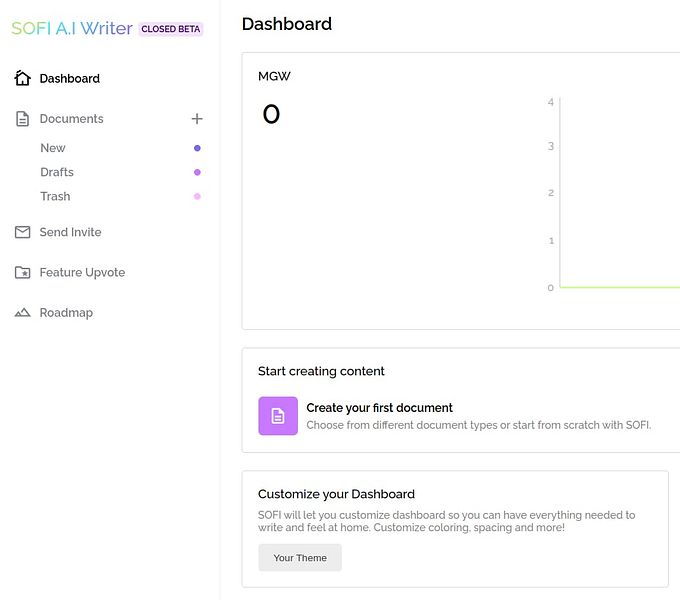The height and width of the screenshot is (600, 680).
Task: Open the Trash folder
Action: 55,196
